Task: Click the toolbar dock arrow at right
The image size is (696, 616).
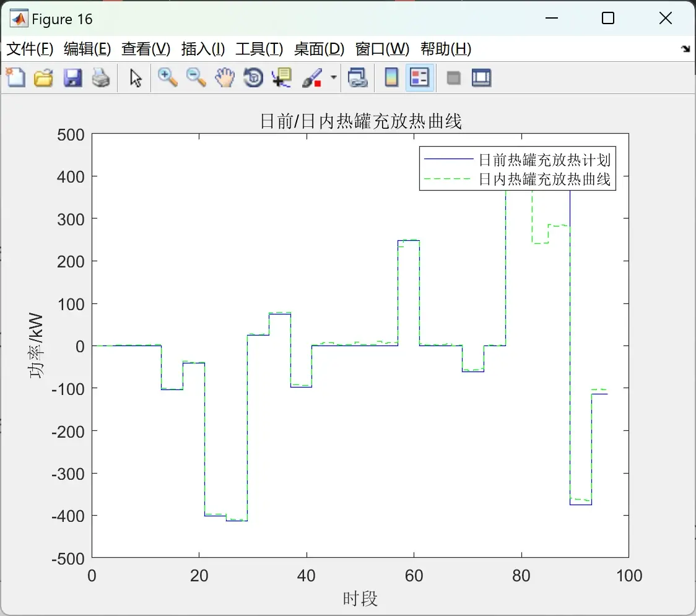Action: [x=686, y=49]
